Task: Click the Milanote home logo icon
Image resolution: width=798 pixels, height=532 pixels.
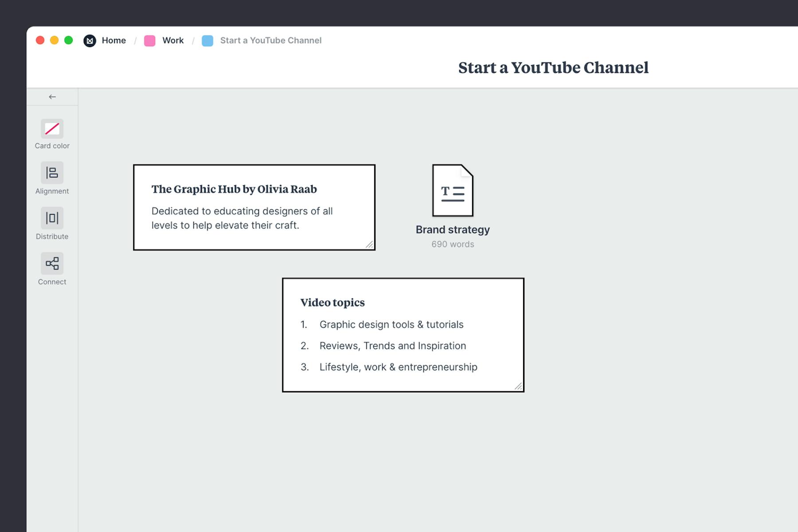Action: 90,40
